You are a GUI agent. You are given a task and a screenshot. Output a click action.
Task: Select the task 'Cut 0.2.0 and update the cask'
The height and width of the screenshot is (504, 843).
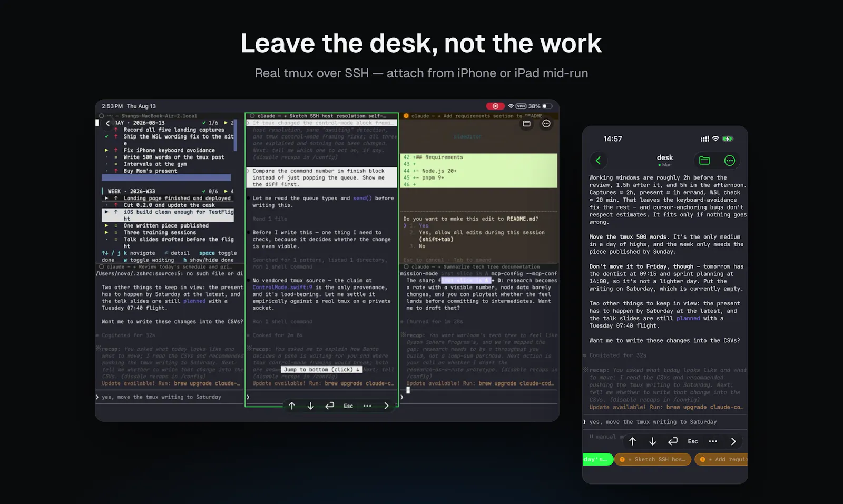169,205
